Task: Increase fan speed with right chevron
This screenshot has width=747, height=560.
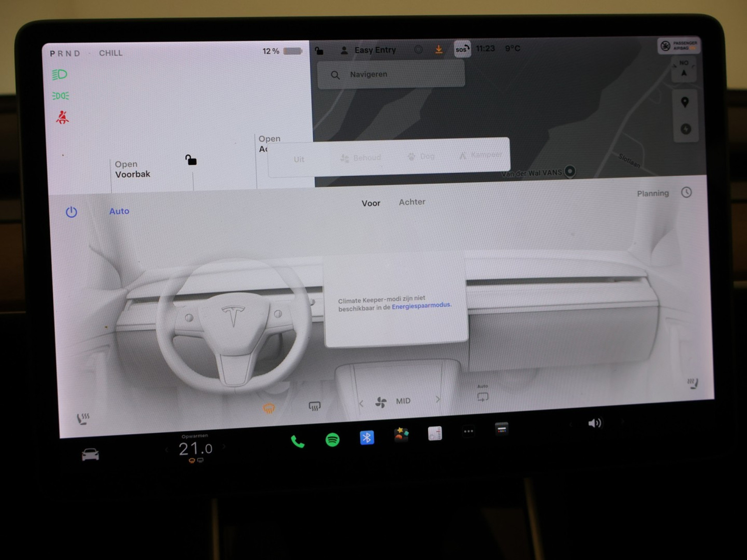Action: tap(438, 399)
